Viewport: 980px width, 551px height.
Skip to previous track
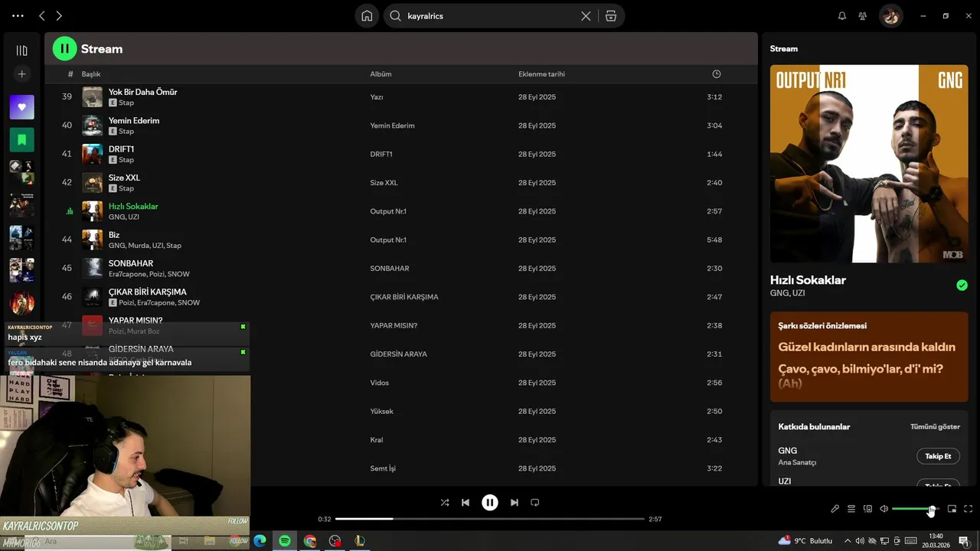click(x=465, y=503)
